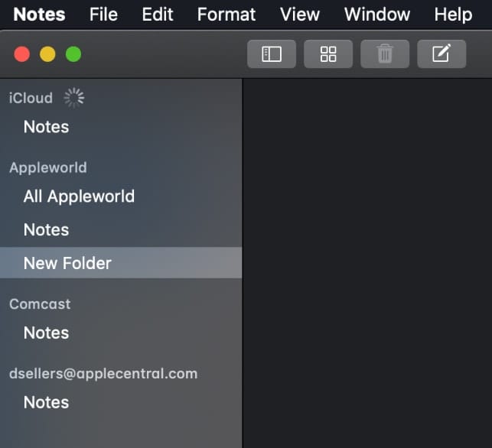The width and height of the screenshot is (492, 448).
Task: Open Notes folder under Comcast
Action: [x=46, y=333]
